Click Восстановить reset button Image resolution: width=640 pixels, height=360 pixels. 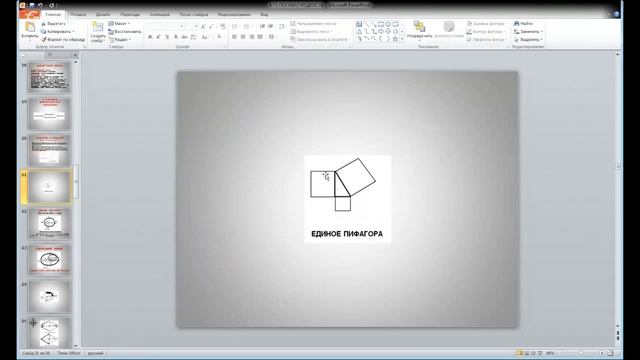125,31
